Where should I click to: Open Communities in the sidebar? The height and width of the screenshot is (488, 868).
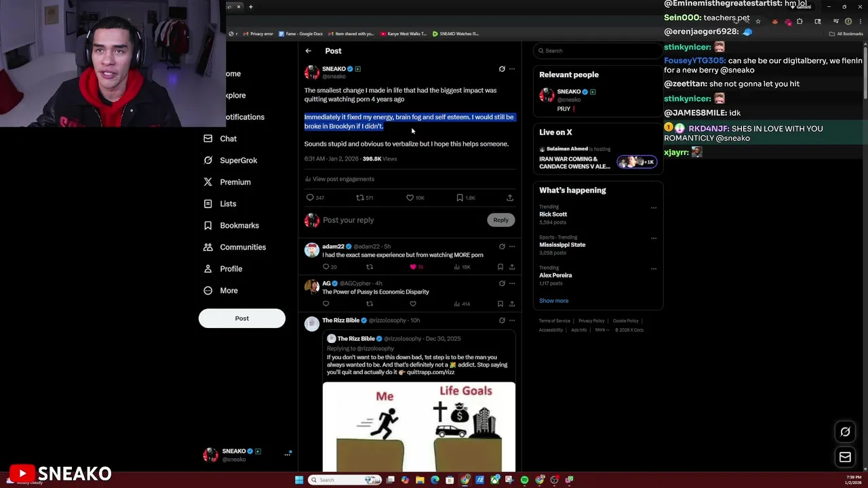pyautogui.click(x=235, y=247)
